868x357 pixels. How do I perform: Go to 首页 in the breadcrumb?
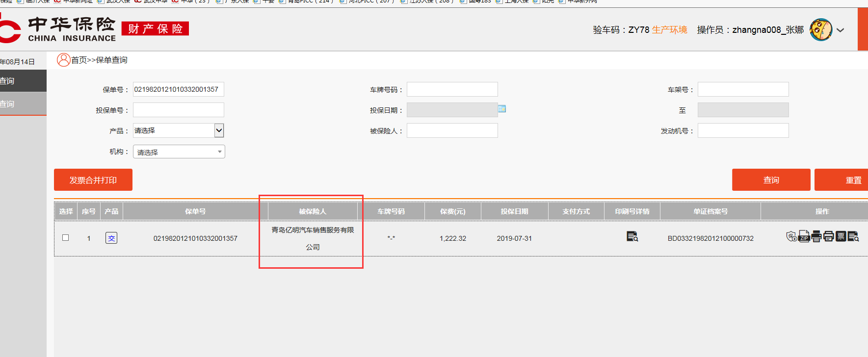coord(79,60)
